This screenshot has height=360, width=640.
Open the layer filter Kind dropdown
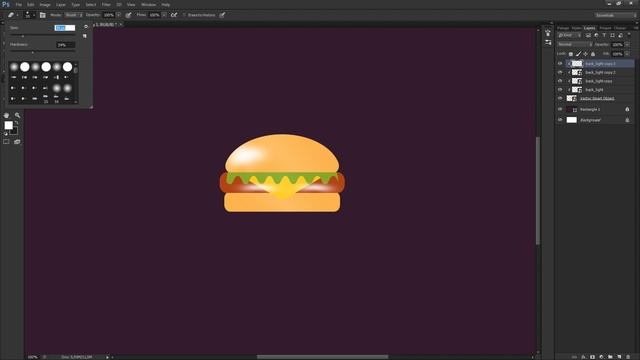pos(569,36)
